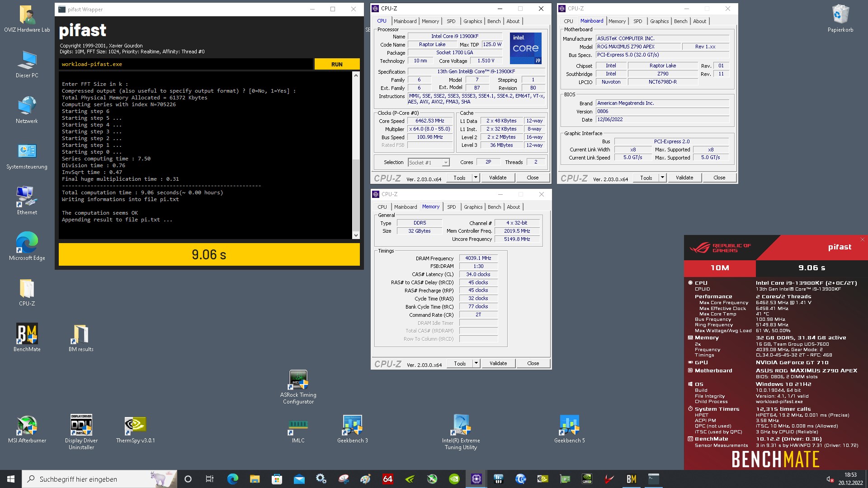This screenshot has height=488, width=868.
Task: Open Bench tab in CPU tab CPU-Z window
Action: [494, 21]
